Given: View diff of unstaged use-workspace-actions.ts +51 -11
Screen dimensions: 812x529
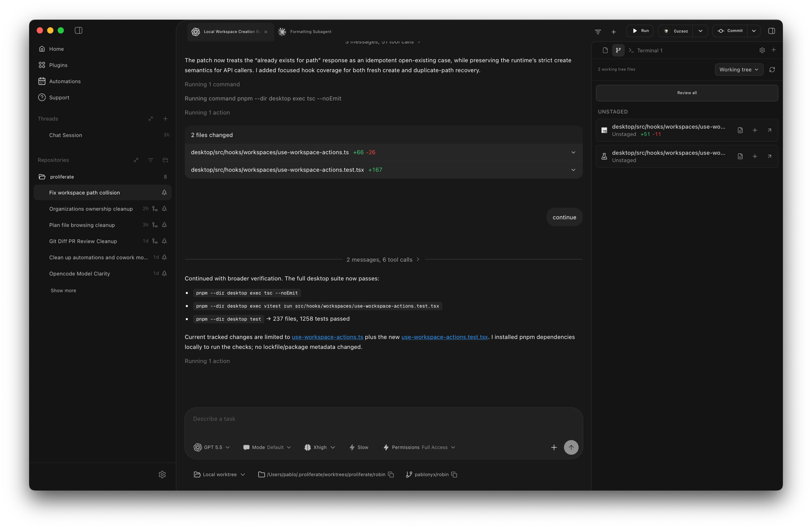Looking at the screenshot, I should coord(740,130).
